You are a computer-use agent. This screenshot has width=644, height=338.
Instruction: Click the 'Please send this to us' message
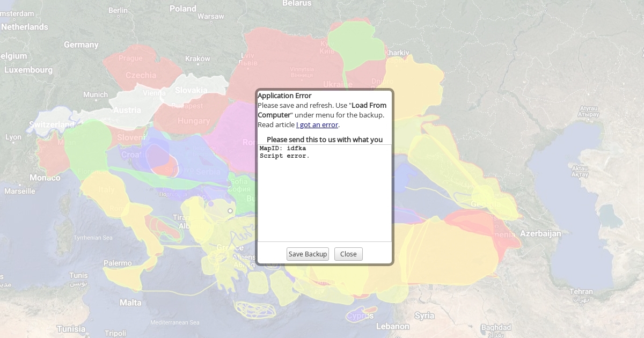tap(325, 139)
